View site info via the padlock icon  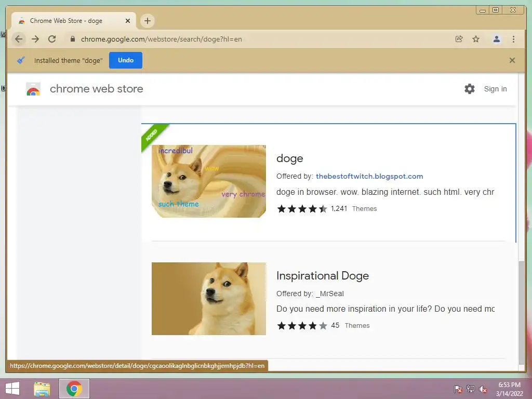click(72, 39)
